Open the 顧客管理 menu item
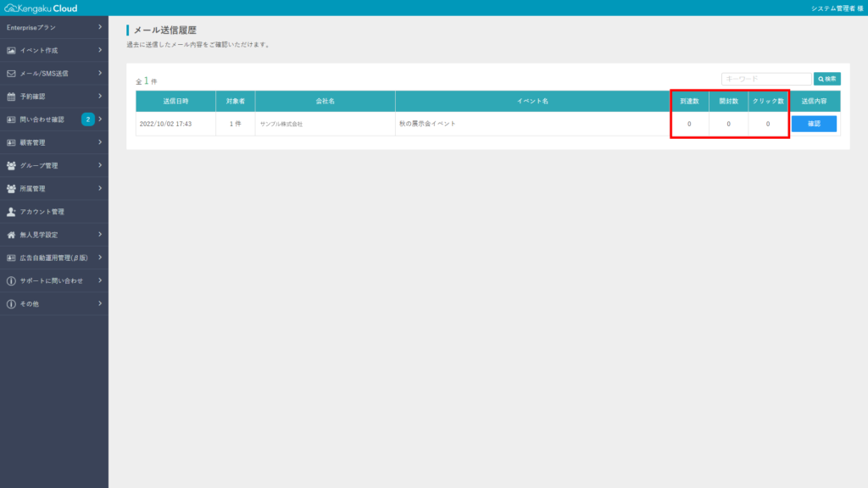The image size is (868, 488). 54,142
